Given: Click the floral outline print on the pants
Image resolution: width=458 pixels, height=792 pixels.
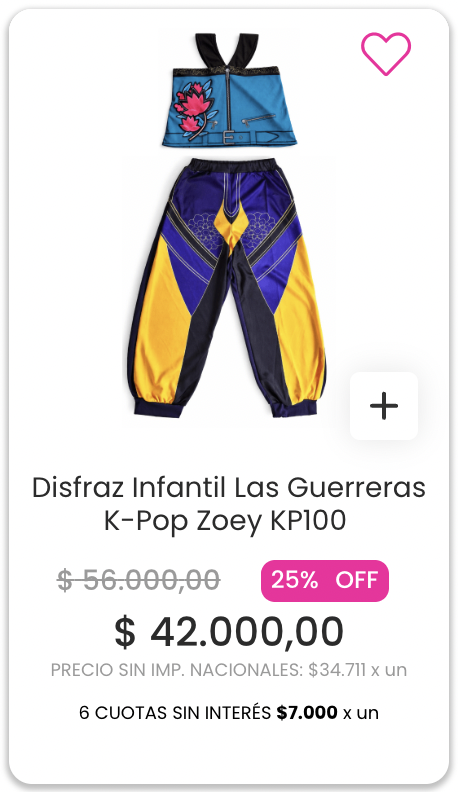Looking at the screenshot, I should tap(203, 230).
